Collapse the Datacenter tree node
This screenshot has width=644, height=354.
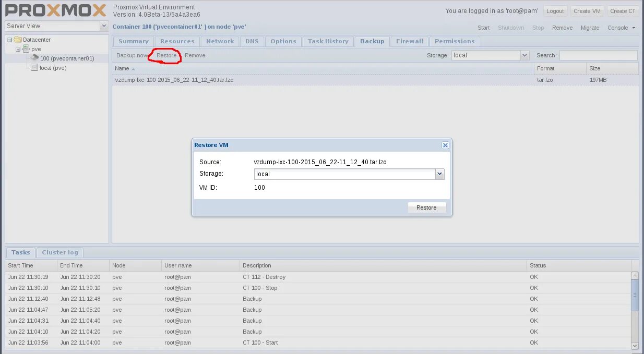[10, 40]
